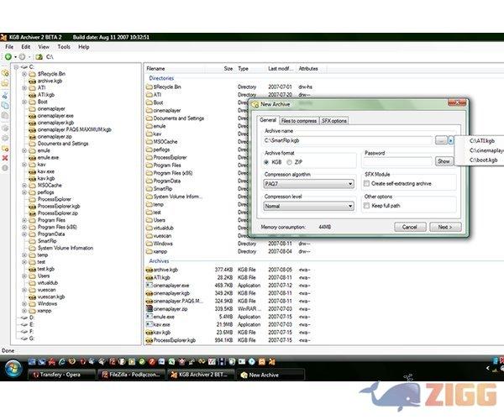Open the Tools menu

click(64, 47)
